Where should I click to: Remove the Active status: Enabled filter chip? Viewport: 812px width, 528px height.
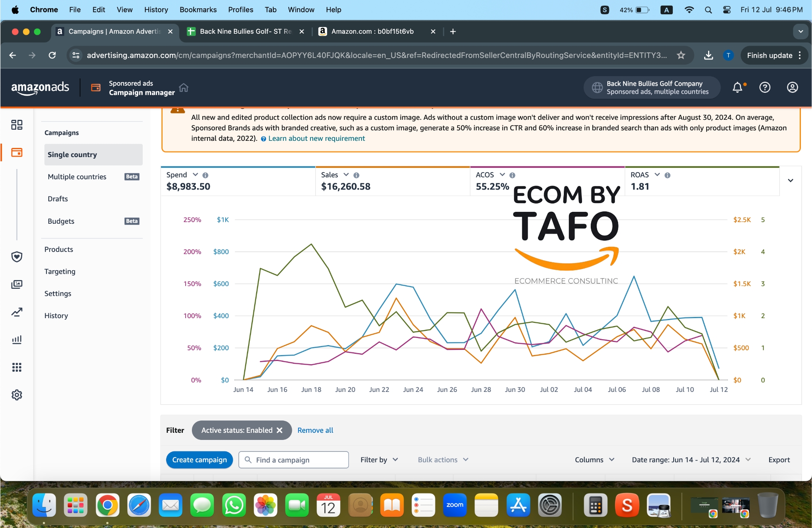(x=280, y=430)
